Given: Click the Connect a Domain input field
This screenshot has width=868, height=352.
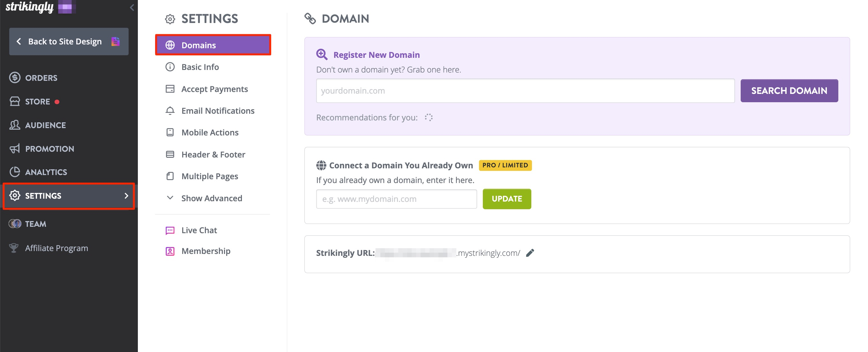Looking at the screenshot, I should [x=397, y=198].
